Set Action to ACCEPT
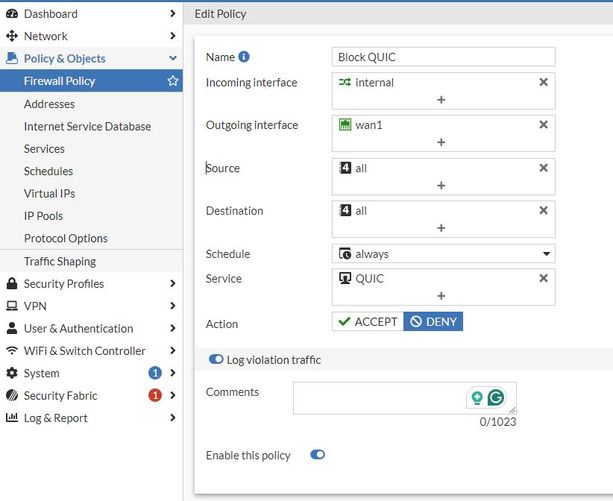Viewport: 613px width, 501px height. point(367,322)
